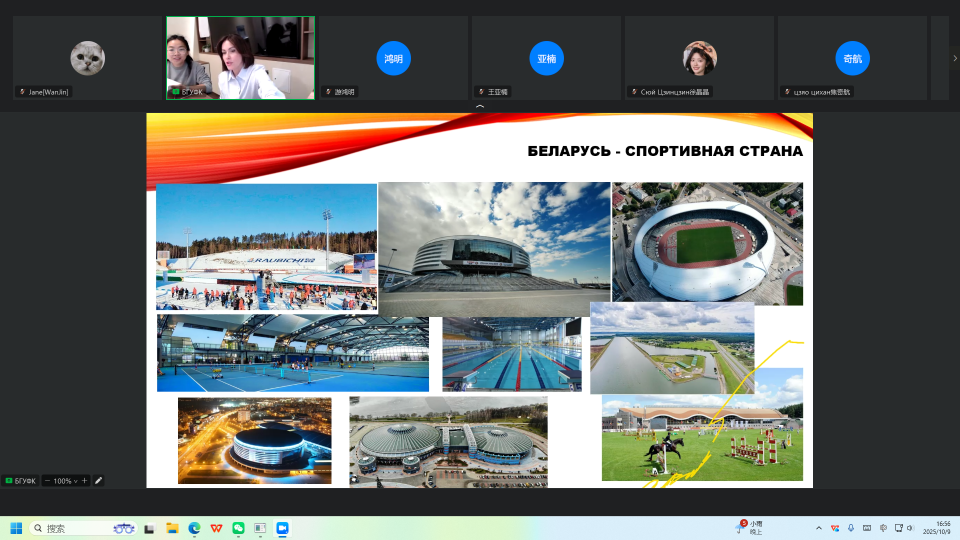Collapse the participant video strip chevron

[480, 106]
